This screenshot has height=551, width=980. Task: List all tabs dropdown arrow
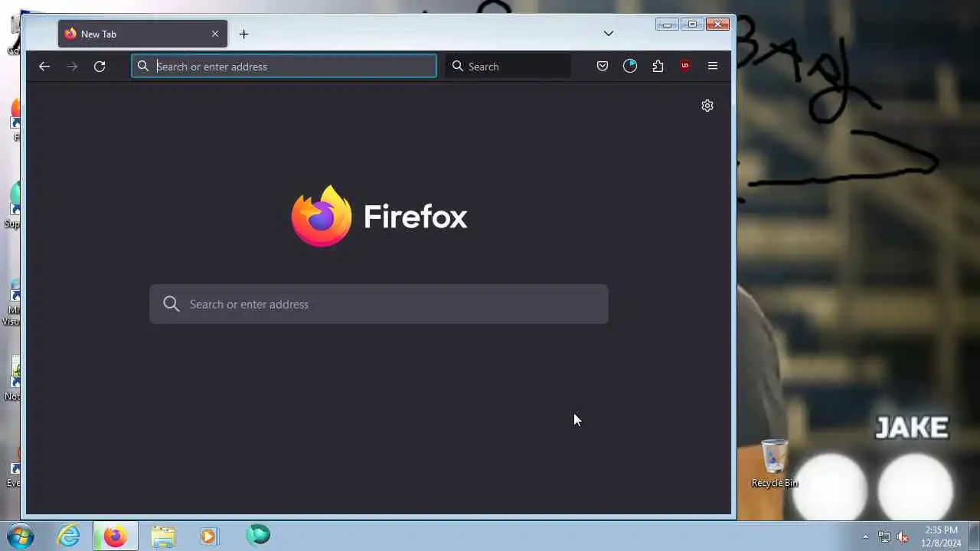(609, 34)
